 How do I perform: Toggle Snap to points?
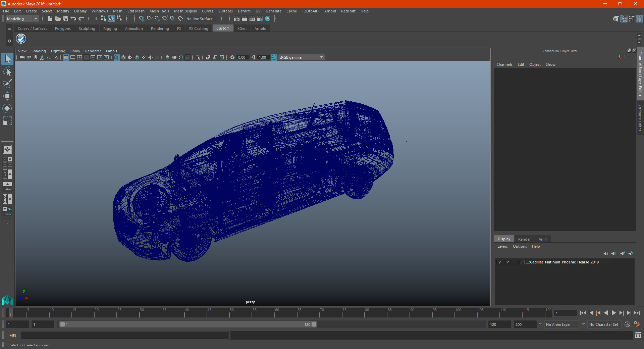(157, 19)
